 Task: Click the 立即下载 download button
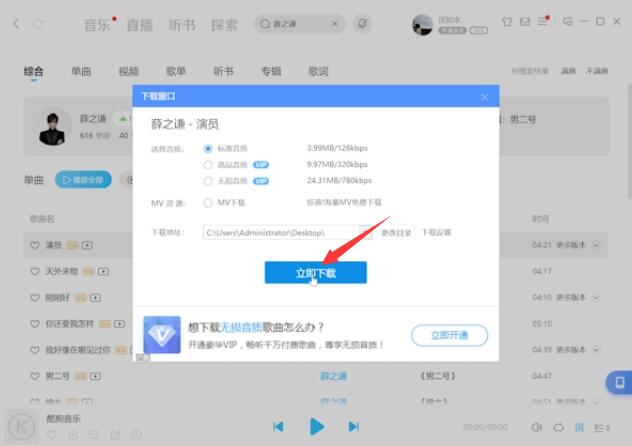pyautogui.click(x=316, y=273)
